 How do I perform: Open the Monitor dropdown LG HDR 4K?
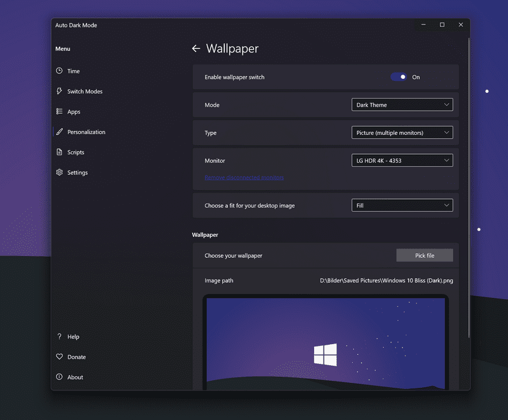click(402, 160)
